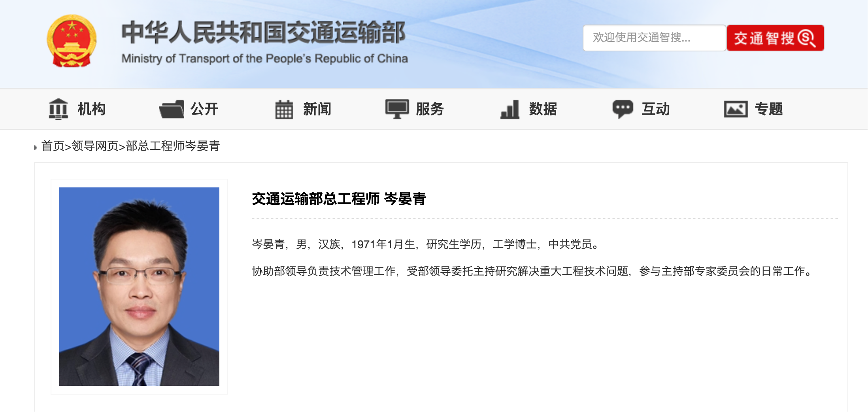Click the 交通智搜 search button

(x=776, y=38)
